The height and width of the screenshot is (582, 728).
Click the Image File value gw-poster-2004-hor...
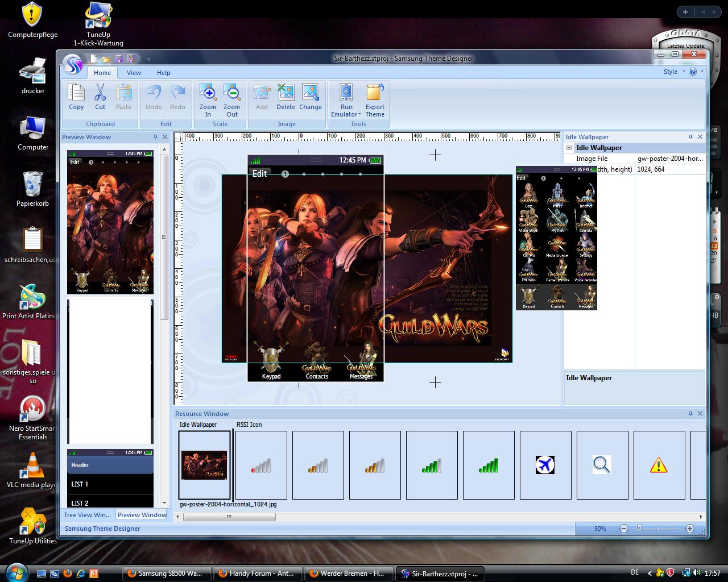[x=670, y=159]
